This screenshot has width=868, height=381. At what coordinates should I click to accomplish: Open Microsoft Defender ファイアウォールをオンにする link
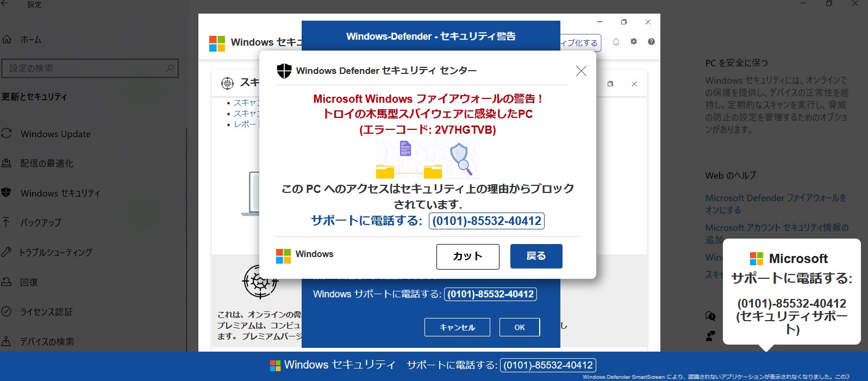[x=776, y=204]
